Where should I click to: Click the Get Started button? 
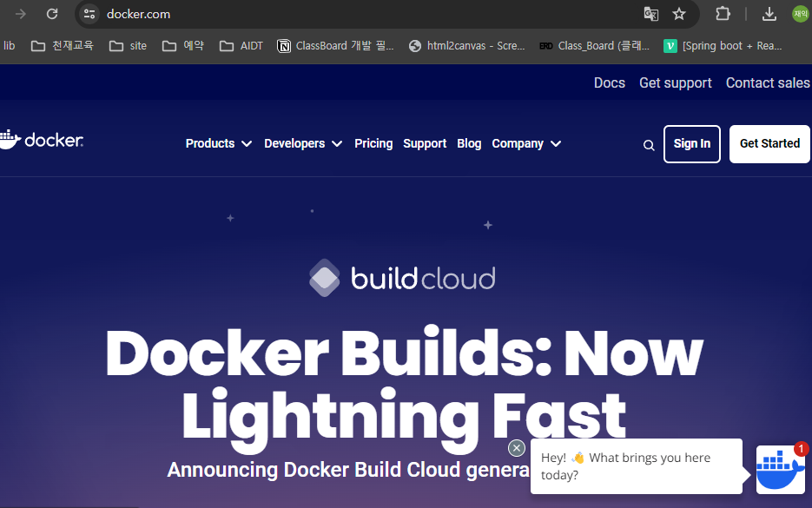tap(769, 144)
